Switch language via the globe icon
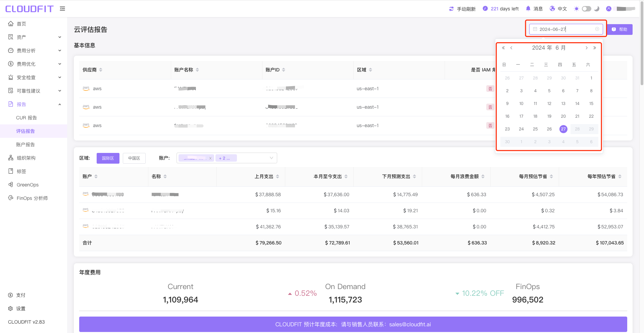 tap(552, 9)
